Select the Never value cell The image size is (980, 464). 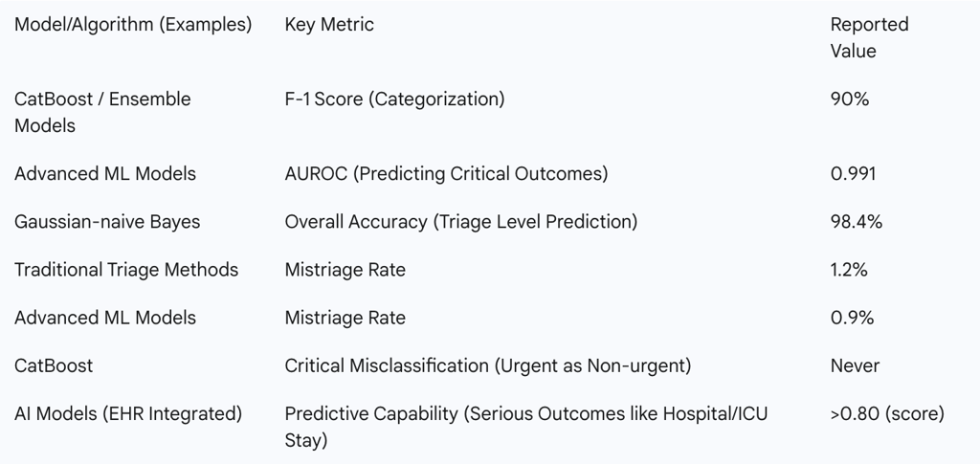855,365
